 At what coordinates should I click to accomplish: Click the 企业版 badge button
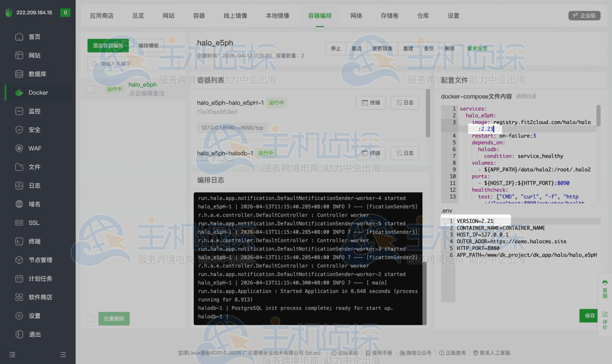pyautogui.click(x=584, y=15)
